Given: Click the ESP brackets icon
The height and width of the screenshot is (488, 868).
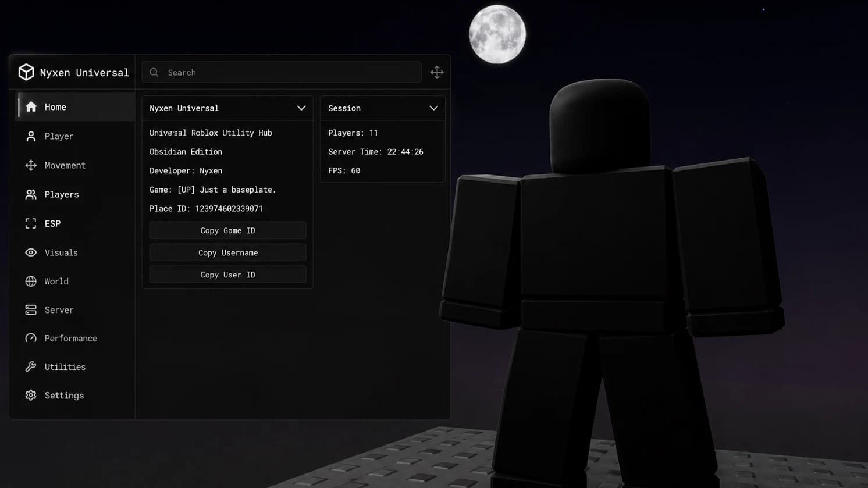Looking at the screenshot, I should click(x=31, y=223).
